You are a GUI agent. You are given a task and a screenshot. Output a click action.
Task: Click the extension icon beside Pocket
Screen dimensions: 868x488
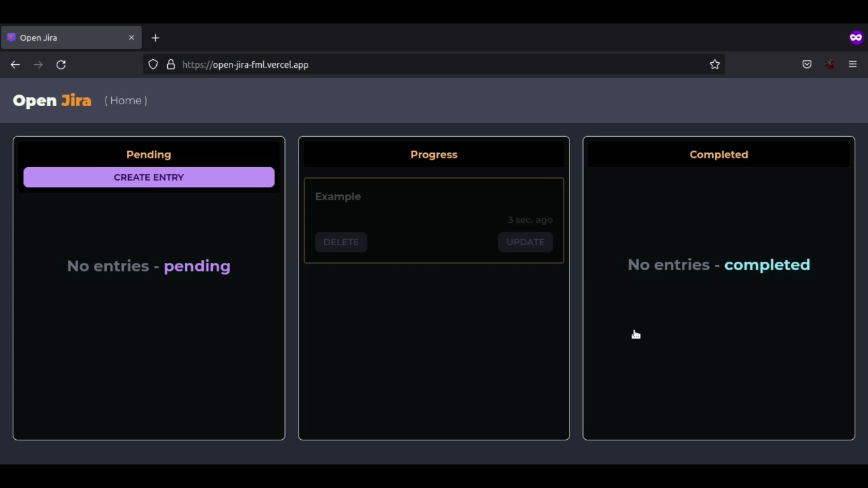coord(830,64)
